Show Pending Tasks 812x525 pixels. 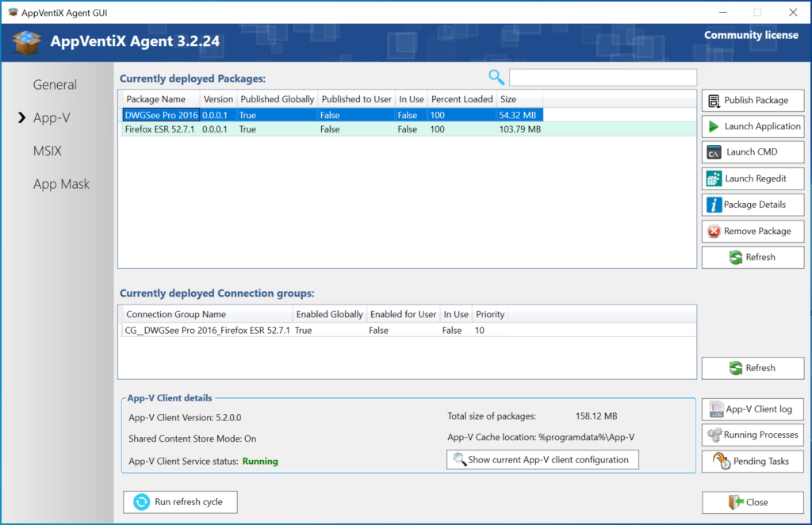point(752,461)
